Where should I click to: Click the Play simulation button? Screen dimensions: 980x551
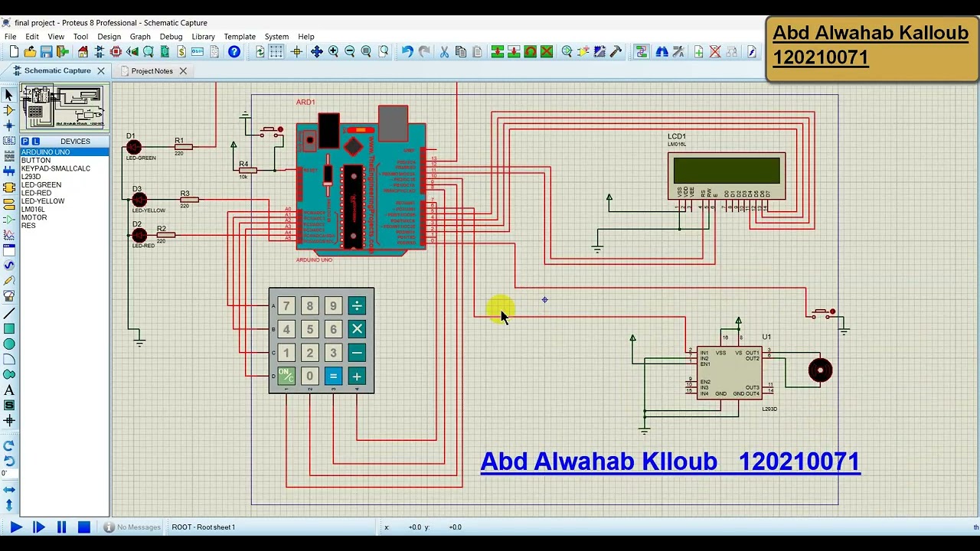coord(15,527)
